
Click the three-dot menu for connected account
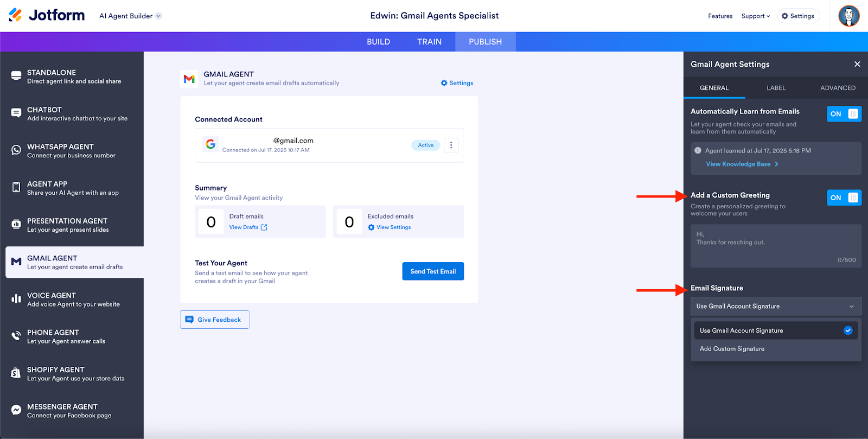pyautogui.click(x=451, y=145)
